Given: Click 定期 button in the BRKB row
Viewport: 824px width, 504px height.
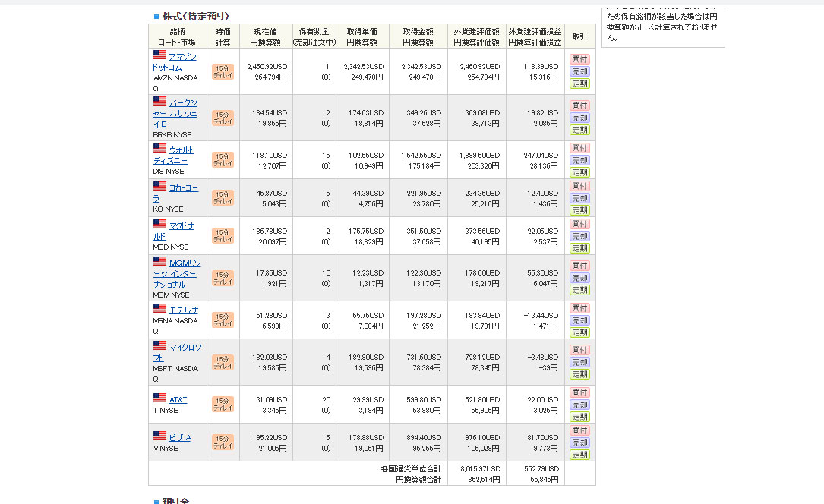Looking at the screenshot, I should [579, 130].
